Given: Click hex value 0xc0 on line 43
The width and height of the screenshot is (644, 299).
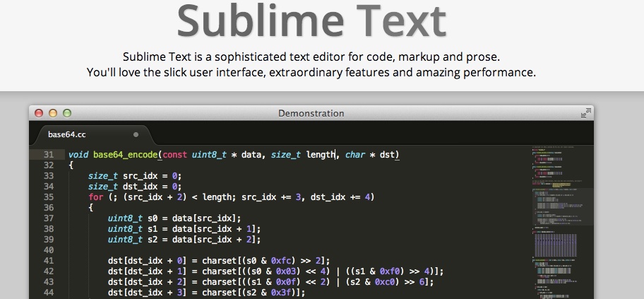Looking at the screenshot, I should tap(385, 282).
